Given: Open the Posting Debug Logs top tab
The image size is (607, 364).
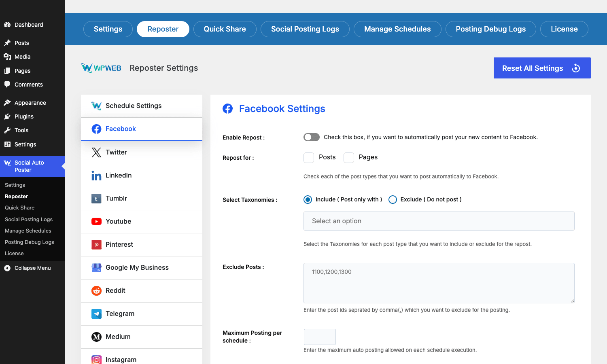Looking at the screenshot, I should pyautogui.click(x=491, y=29).
